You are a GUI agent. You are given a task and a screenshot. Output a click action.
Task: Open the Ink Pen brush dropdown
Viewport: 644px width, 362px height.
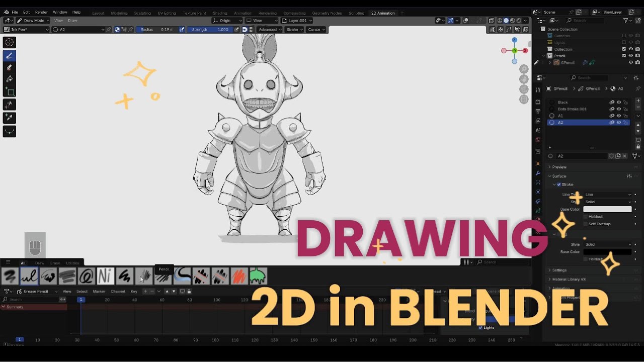coord(27,30)
